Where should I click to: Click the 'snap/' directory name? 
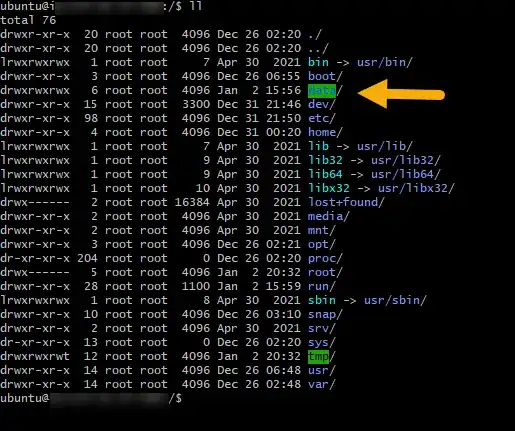(x=325, y=314)
